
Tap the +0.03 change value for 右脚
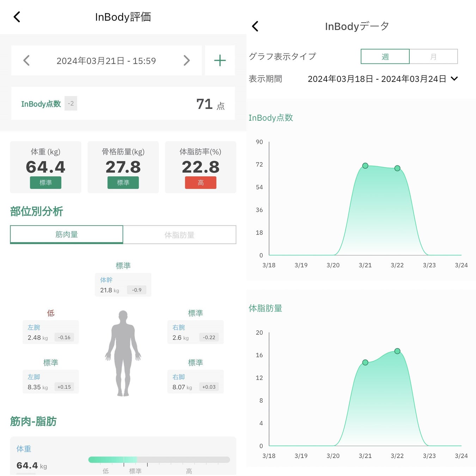pos(209,387)
